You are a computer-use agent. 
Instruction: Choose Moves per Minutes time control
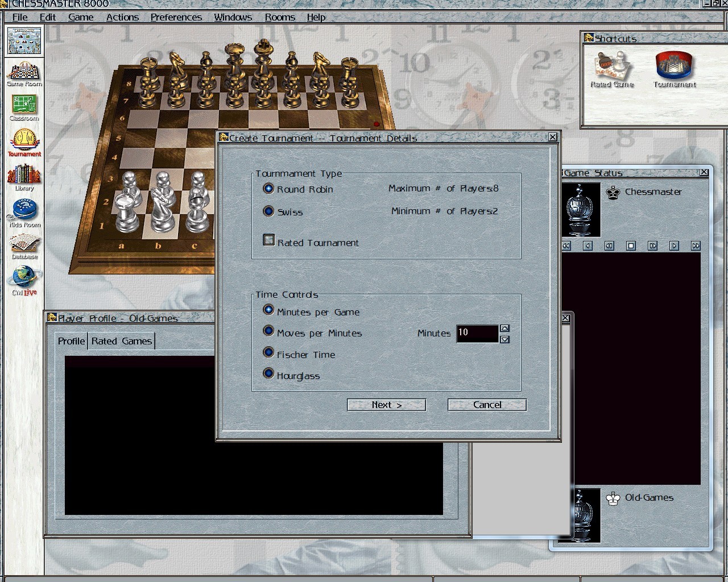click(x=268, y=331)
